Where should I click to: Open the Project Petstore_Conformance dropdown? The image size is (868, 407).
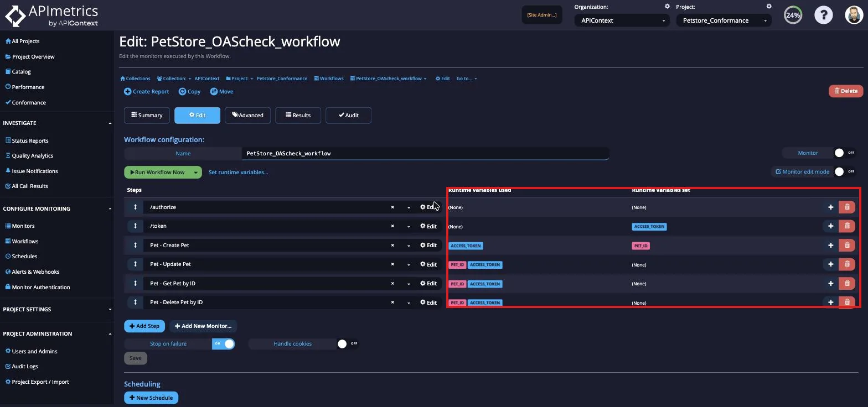tap(724, 20)
